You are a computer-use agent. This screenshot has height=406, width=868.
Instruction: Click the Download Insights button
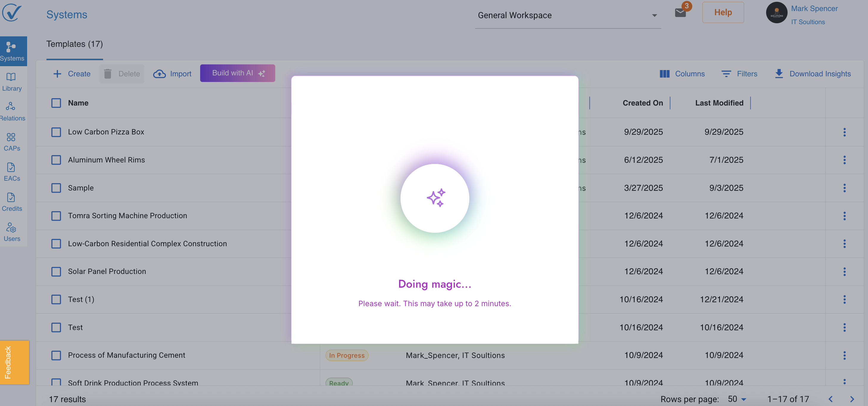[813, 74]
